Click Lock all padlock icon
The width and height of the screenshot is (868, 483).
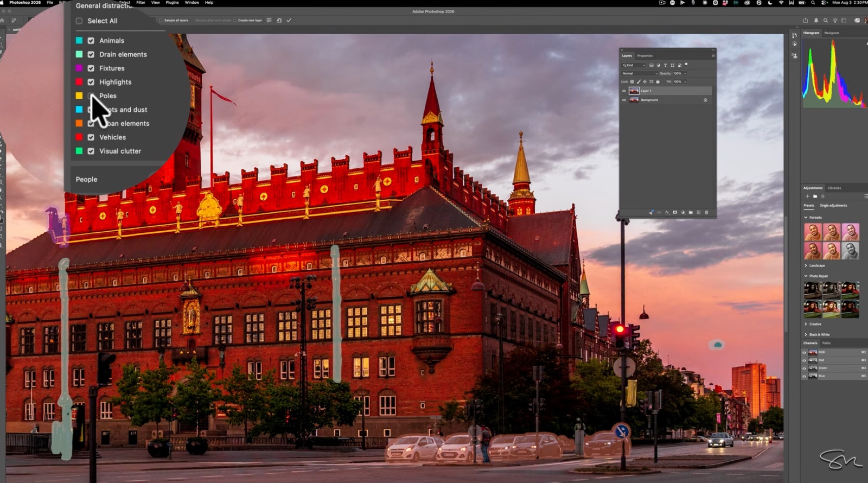(x=658, y=81)
